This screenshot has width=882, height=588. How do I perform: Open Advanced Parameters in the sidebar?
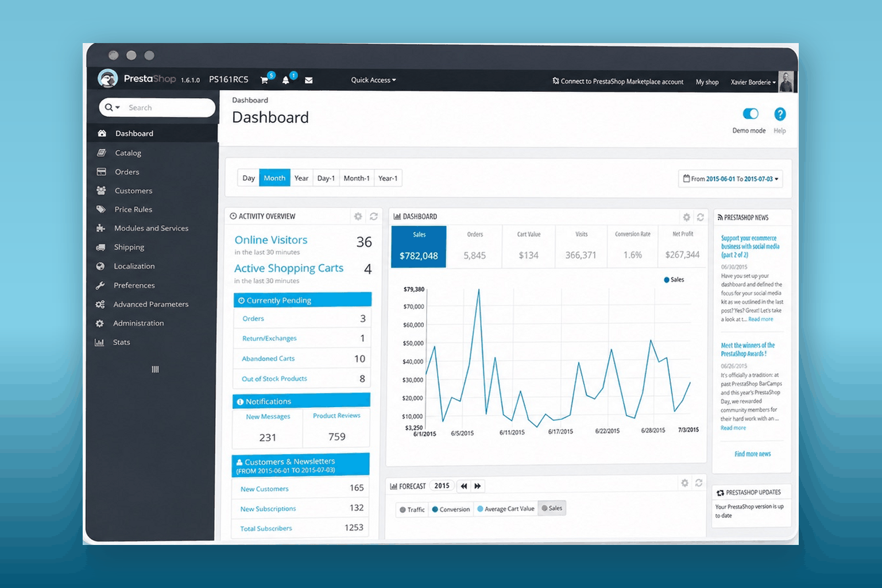pyautogui.click(x=152, y=304)
